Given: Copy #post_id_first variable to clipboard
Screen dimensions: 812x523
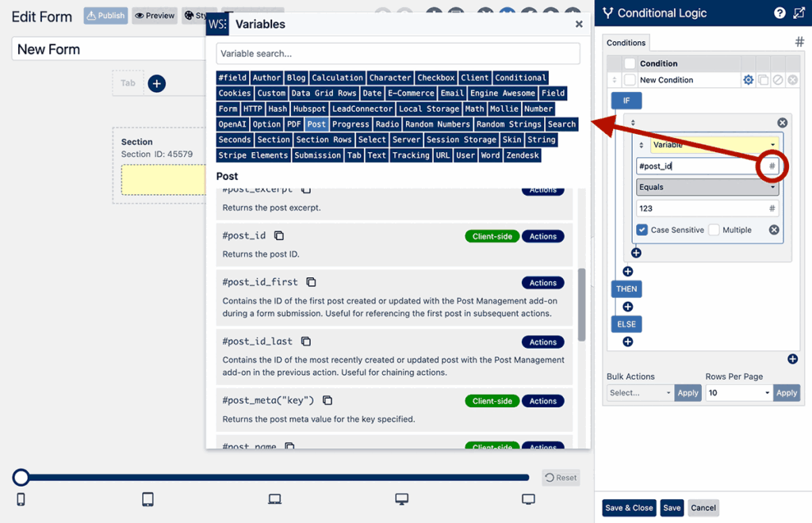Looking at the screenshot, I should 311,282.
